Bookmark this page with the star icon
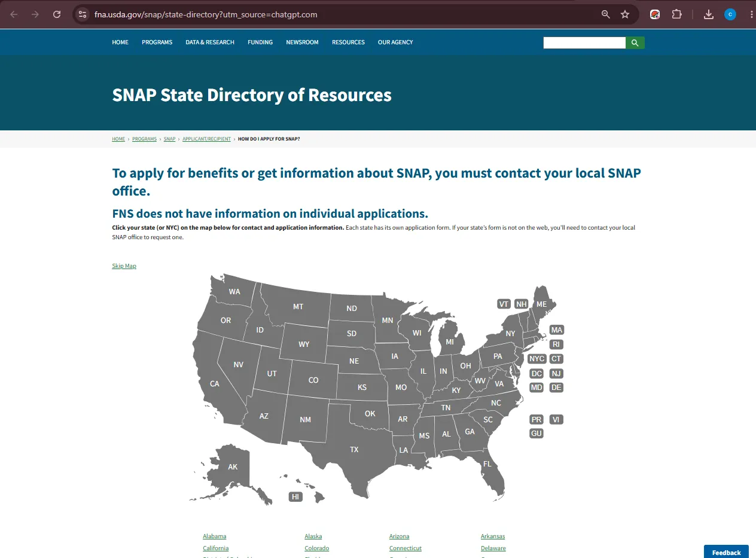The width and height of the screenshot is (756, 558). point(625,14)
